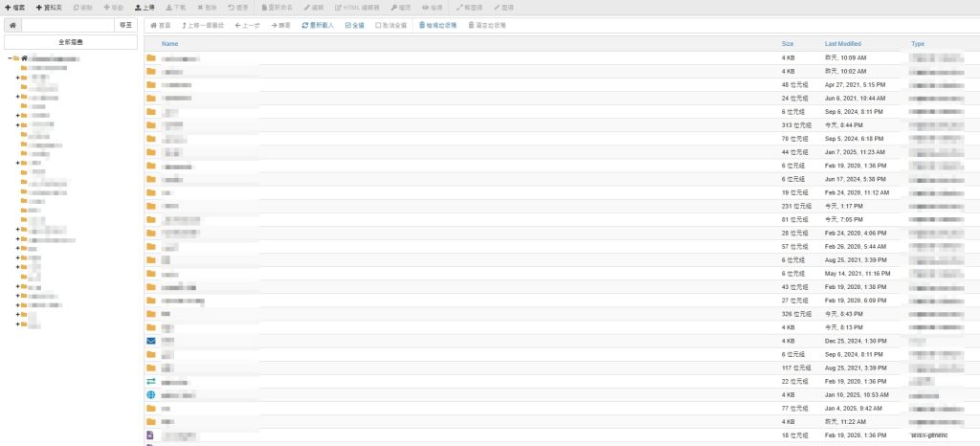
Task: Click the envelope mail folder icon in list
Action: click(150, 341)
